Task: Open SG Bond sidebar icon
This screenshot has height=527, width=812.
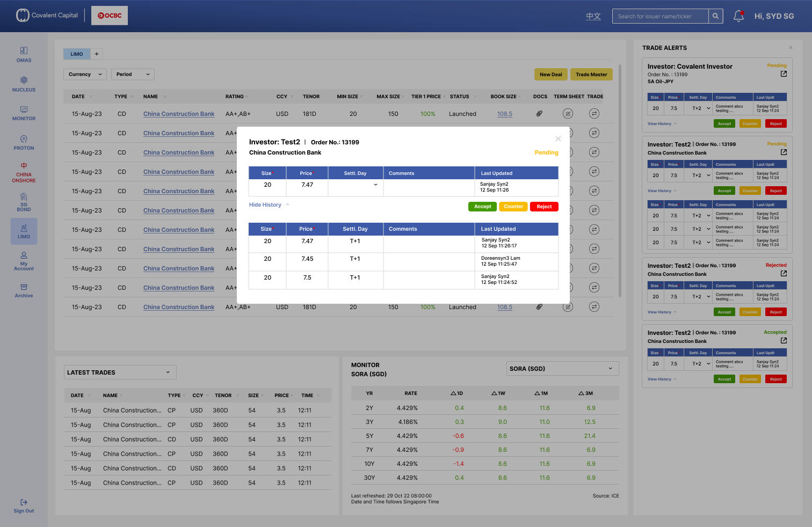Action: click(x=24, y=201)
